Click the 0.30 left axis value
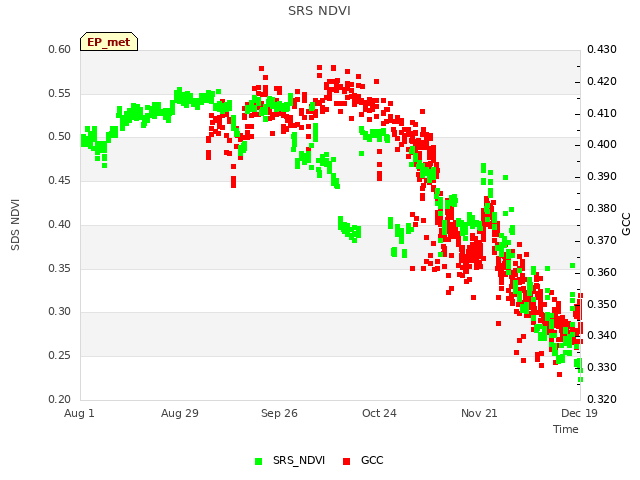This screenshot has height=480, width=640. click(60, 311)
